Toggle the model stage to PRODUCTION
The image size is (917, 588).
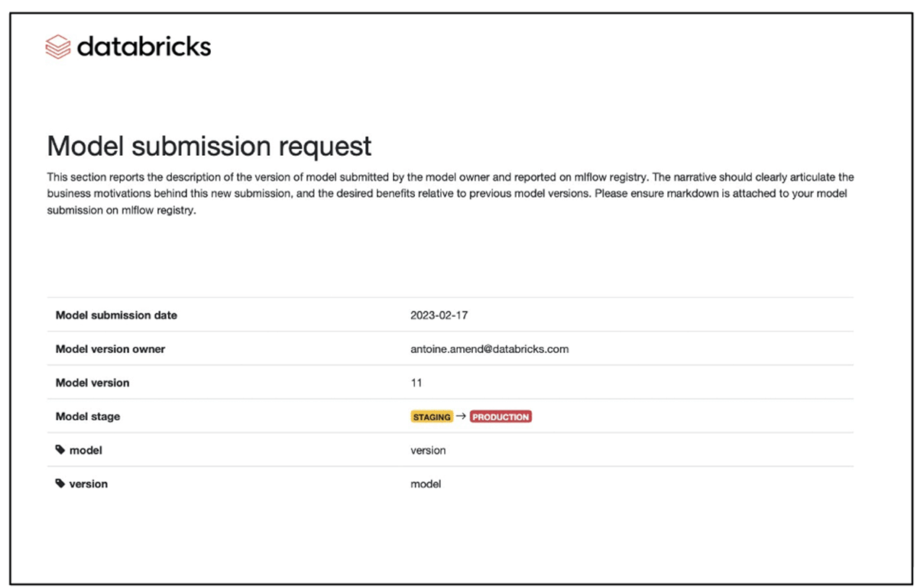pyautogui.click(x=501, y=416)
